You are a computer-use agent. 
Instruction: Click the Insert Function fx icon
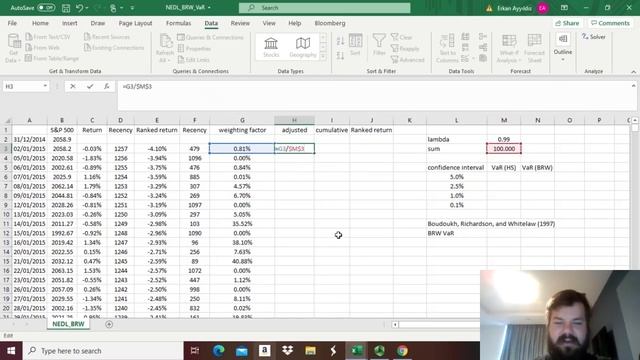(107, 86)
